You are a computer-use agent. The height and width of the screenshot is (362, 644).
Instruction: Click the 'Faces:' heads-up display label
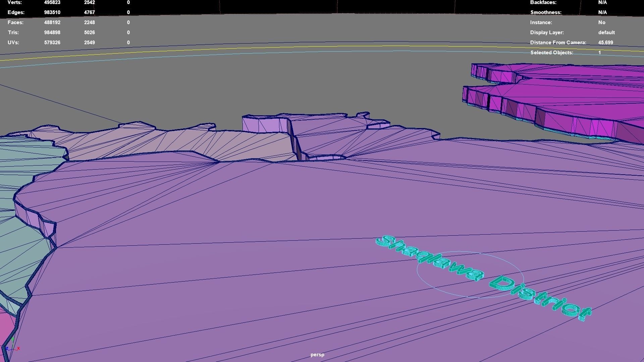click(15, 22)
